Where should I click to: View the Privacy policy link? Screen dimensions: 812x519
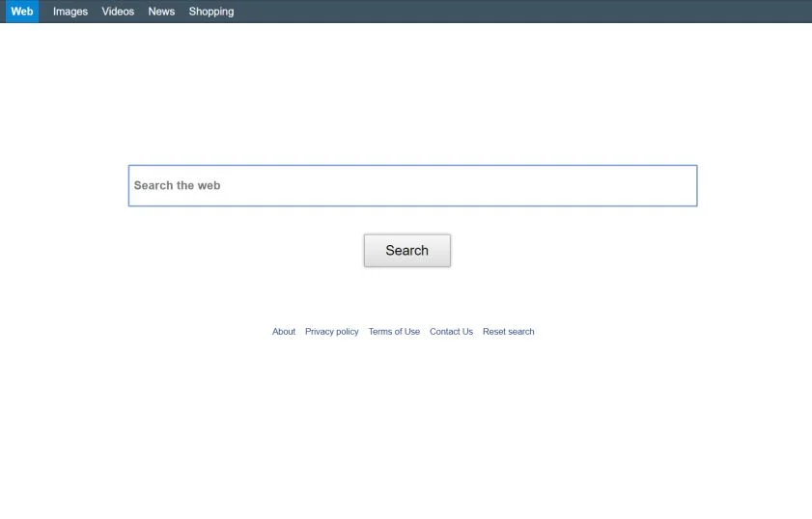tap(332, 332)
